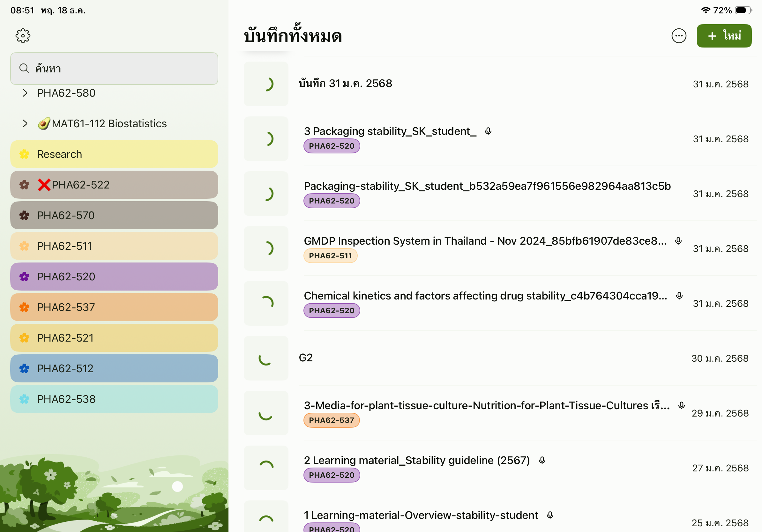Viewport: 762px width, 532px height.
Task: Open 2 Learning material Stability guideline note
Action: 416,460
